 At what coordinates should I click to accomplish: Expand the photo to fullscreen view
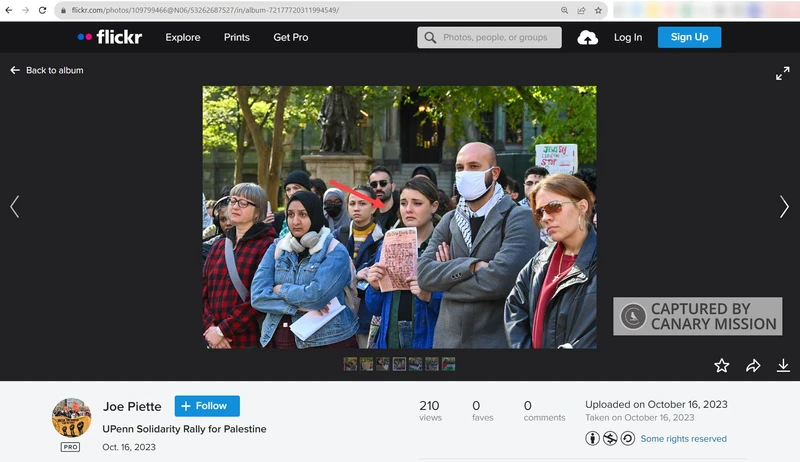click(782, 73)
